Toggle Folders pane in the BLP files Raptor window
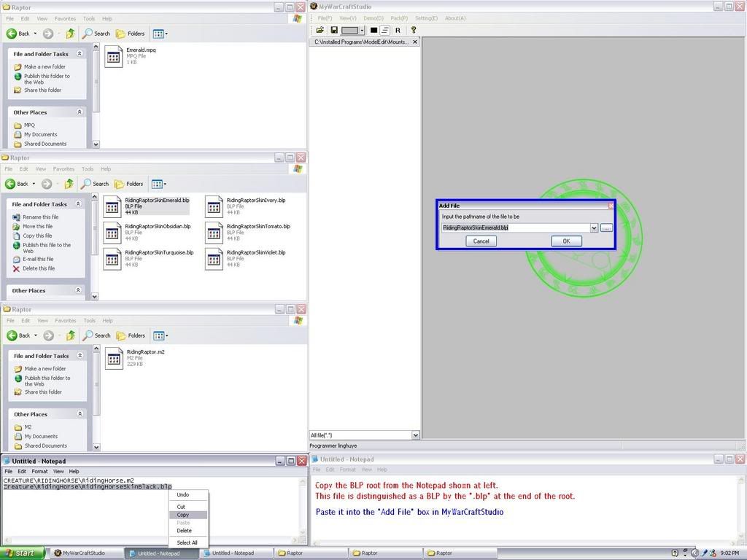The height and width of the screenshot is (560, 747). 128,184
